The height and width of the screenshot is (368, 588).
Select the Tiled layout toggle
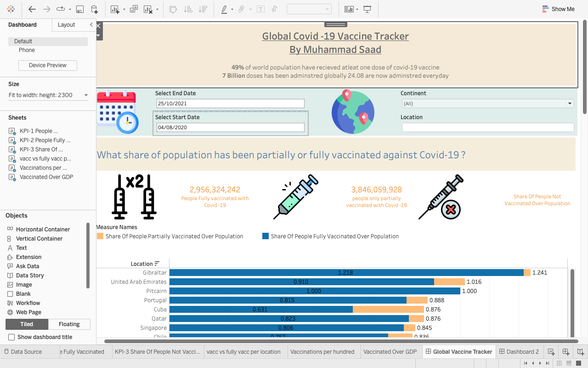tap(27, 324)
